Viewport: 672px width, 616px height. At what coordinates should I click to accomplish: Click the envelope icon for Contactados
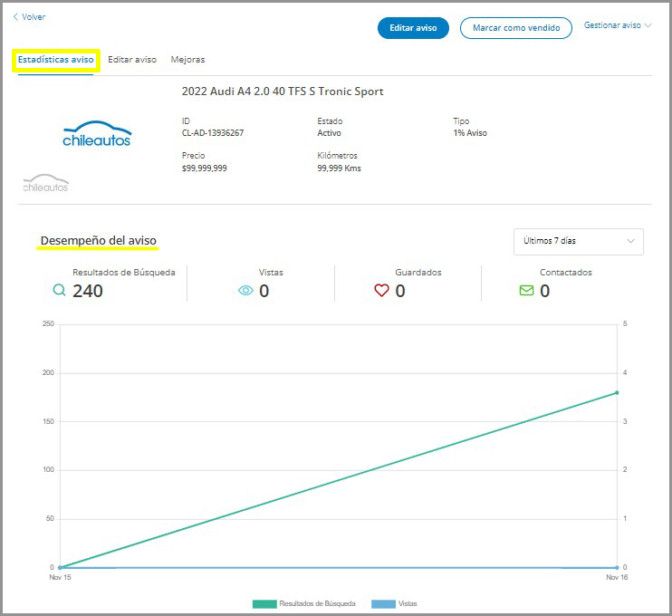(526, 291)
